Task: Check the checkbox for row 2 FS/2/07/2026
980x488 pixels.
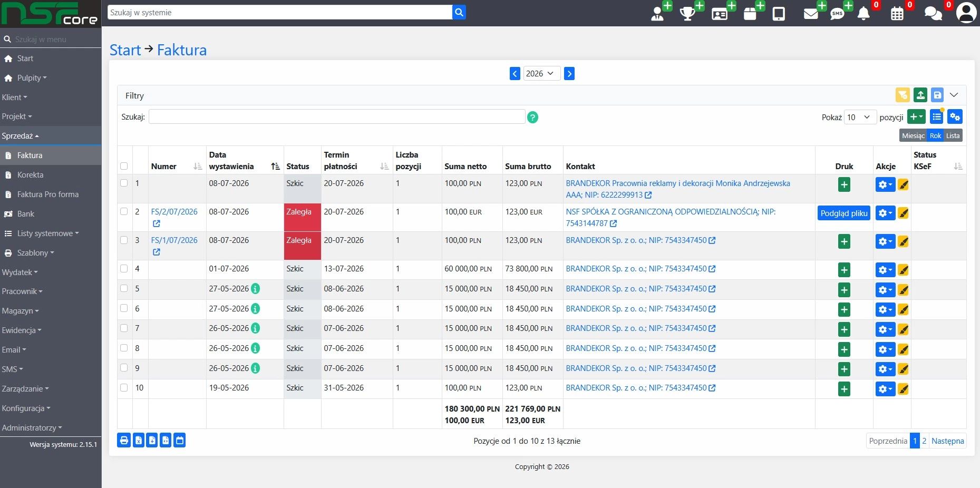Action: pos(124,211)
